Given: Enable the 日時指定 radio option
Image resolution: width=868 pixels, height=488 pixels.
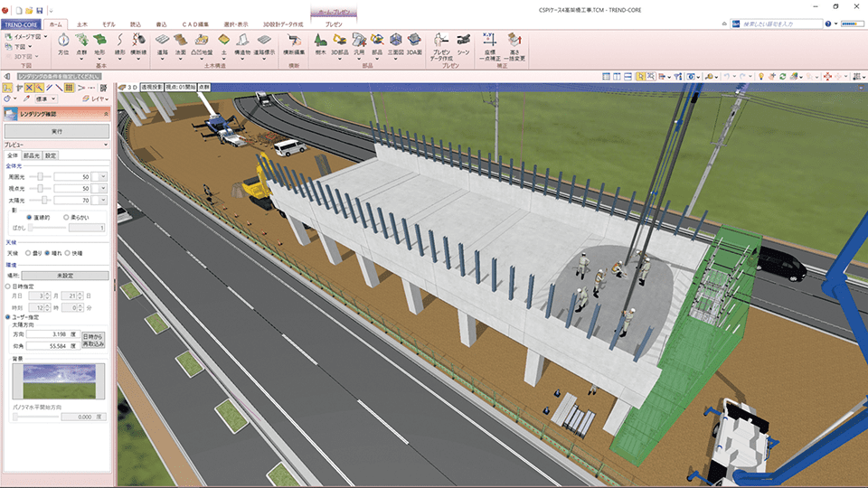Looking at the screenshot, I should pyautogui.click(x=8, y=286).
